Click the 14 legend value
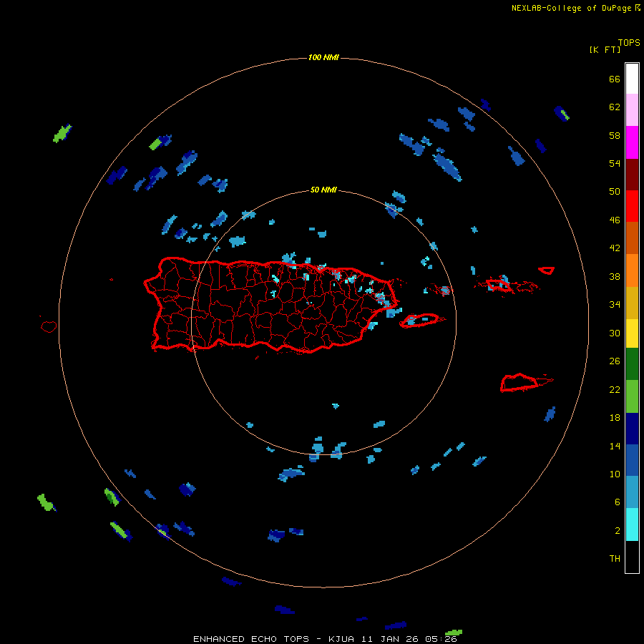 615,446
